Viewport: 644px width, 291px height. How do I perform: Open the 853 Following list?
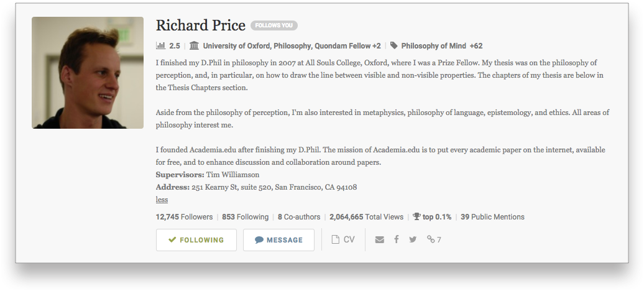(245, 216)
